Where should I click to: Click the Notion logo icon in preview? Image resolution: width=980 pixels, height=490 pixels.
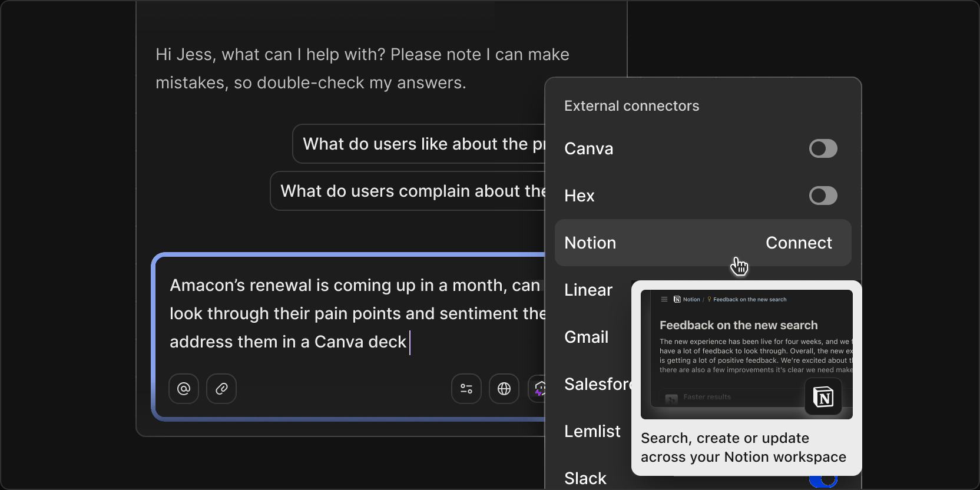tap(823, 397)
